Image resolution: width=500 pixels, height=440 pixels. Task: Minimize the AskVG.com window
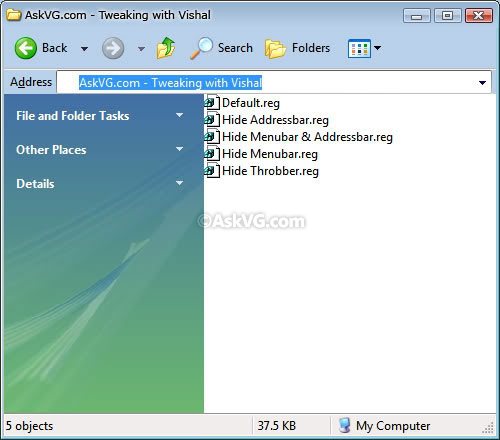417,16
